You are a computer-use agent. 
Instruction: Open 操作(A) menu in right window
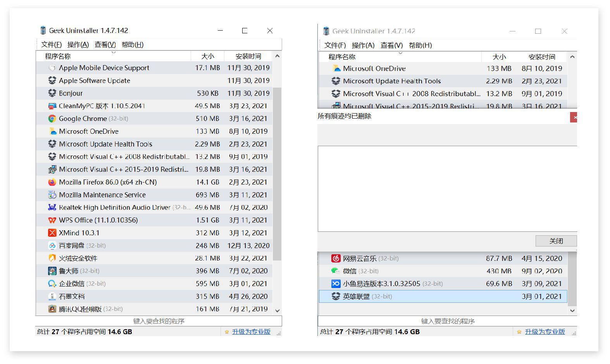pyautogui.click(x=363, y=45)
